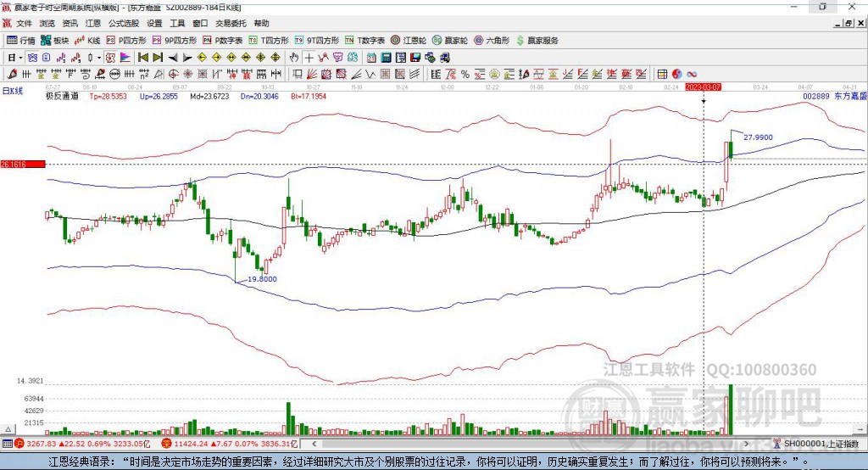Click the 27.9900 high price label
Screen dimensions: 868x470
(x=758, y=137)
